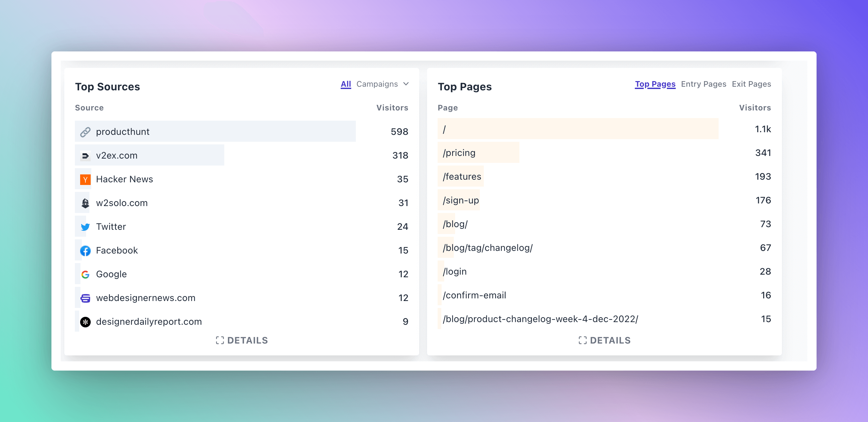This screenshot has height=422, width=868.
Task: Filter by the root / page
Action: pyautogui.click(x=444, y=129)
